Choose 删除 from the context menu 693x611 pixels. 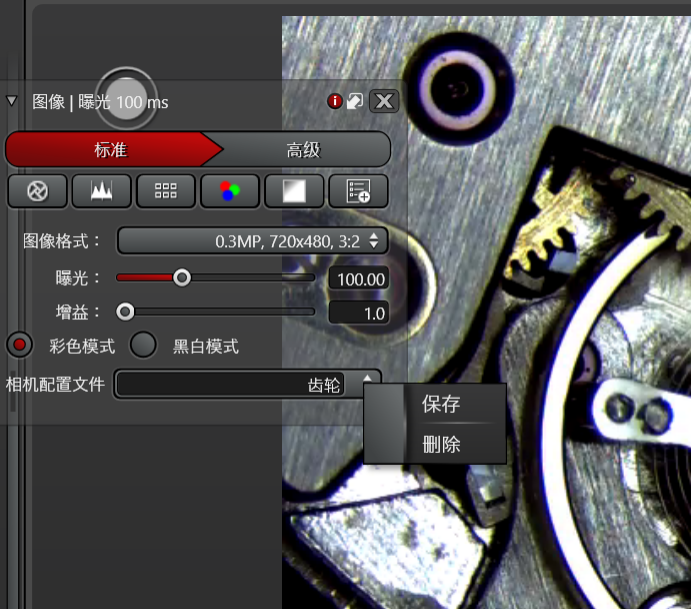441,444
